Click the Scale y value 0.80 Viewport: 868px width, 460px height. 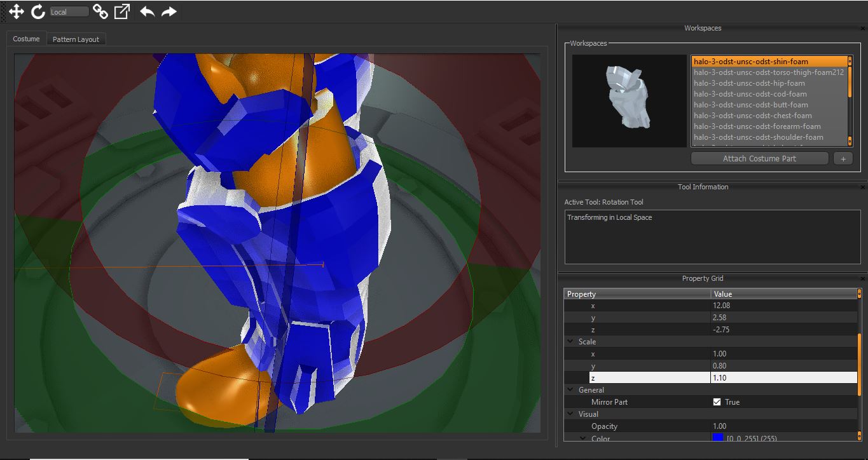point(783,366)
